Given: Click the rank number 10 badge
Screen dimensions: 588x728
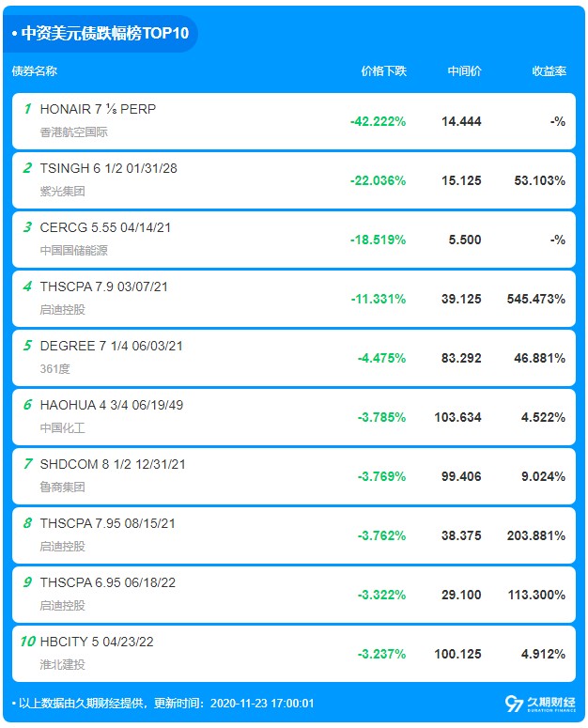Looking at the screenshot, I should (27, 642).
